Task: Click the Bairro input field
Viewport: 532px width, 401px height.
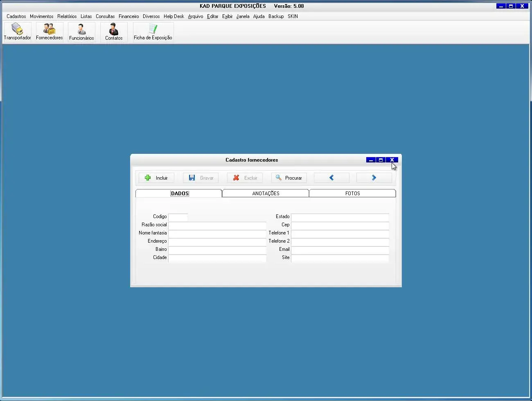Action: point(217,250)
